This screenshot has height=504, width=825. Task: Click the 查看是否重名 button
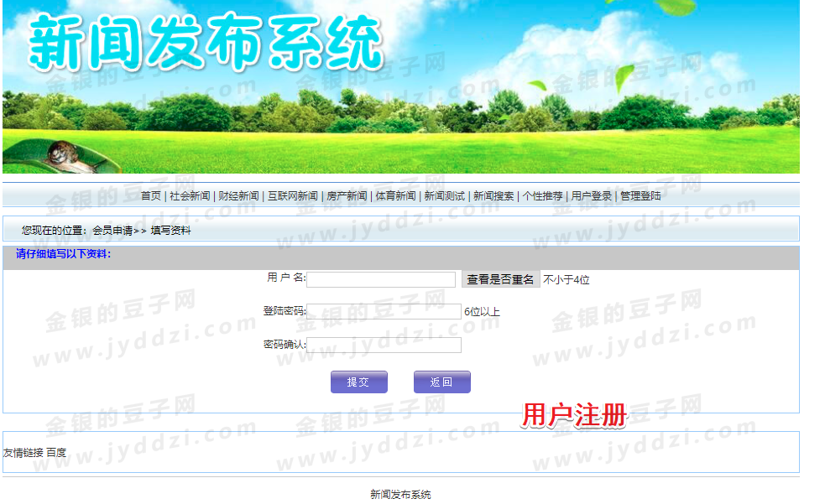click(x=500, y=279)
